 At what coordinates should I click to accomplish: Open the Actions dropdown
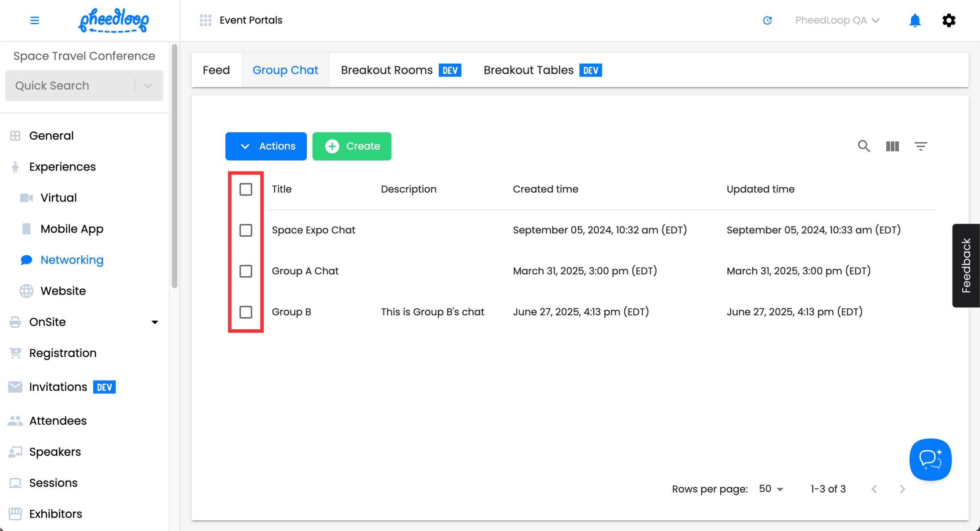click(266, 146)
